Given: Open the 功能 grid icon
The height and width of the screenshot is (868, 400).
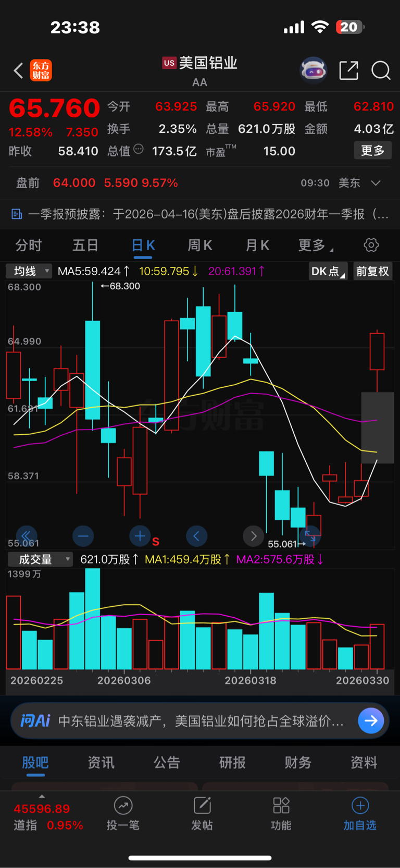Looking at the screenshot, I should (281, 806).
